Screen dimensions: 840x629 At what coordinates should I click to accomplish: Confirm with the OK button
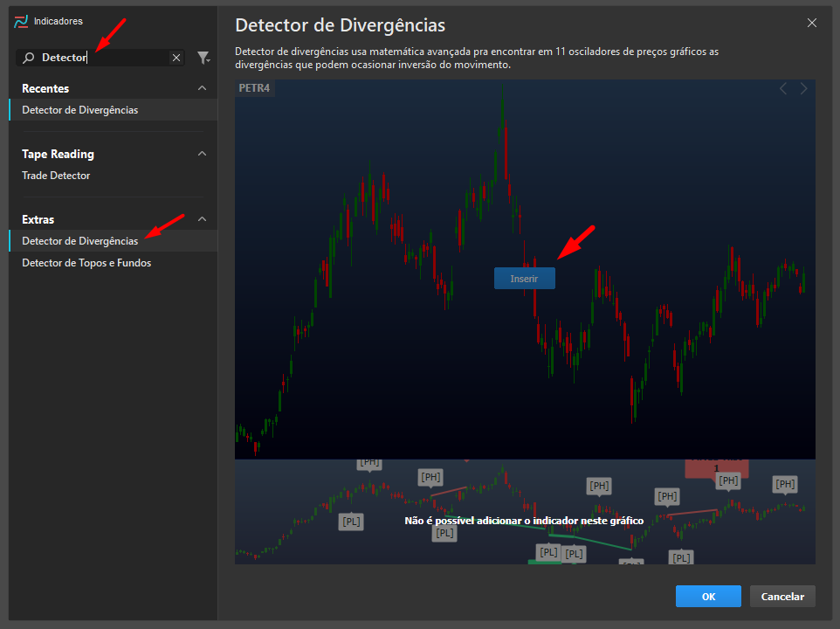pos(708,597)
